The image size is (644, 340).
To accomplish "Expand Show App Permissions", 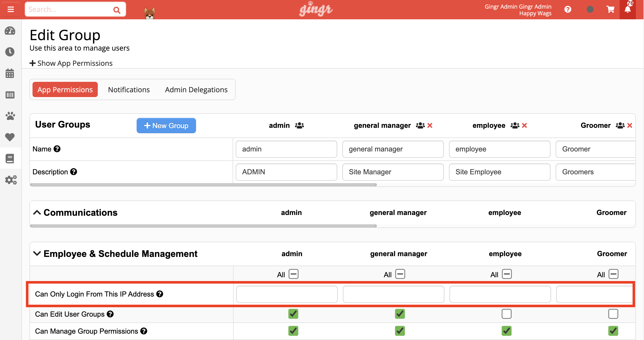I will 71,63.
